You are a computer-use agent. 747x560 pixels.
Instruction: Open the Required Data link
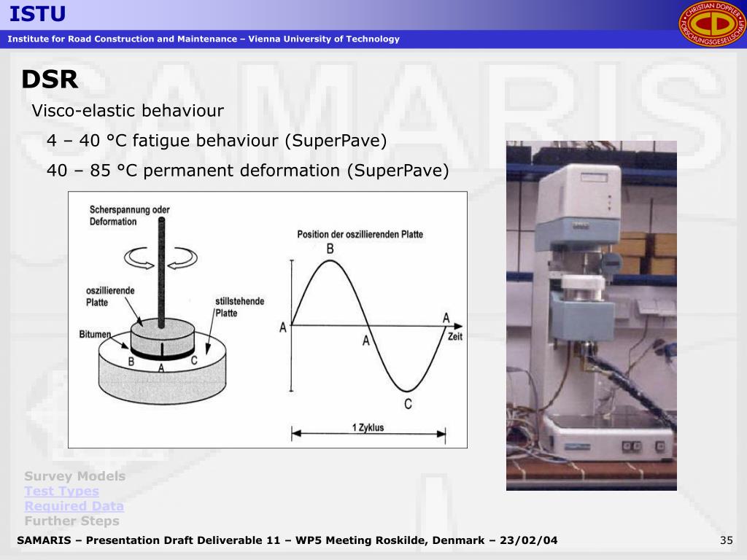tap(74, 506)
